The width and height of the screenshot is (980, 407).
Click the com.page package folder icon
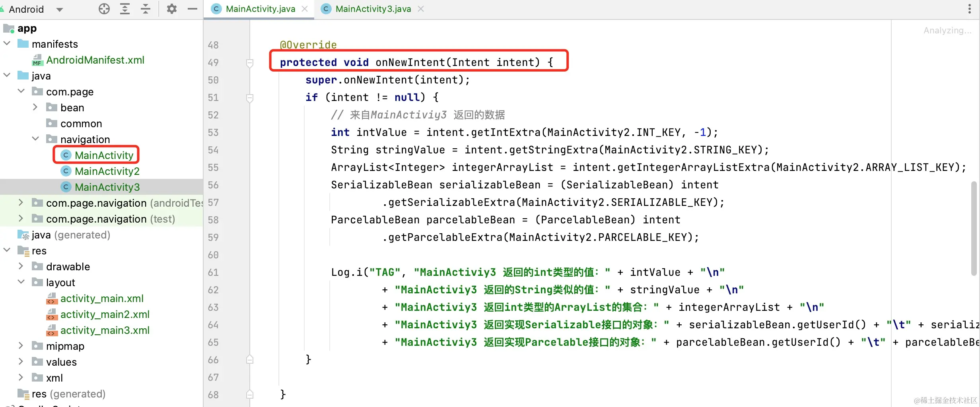(37, 91)
